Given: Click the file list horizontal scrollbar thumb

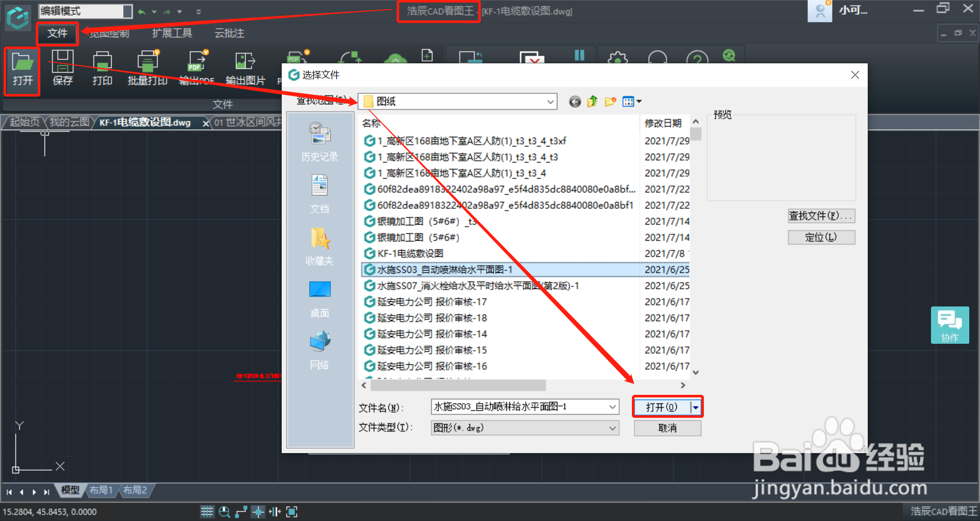Looking at the screenshot, I should [x=458, y=385].
